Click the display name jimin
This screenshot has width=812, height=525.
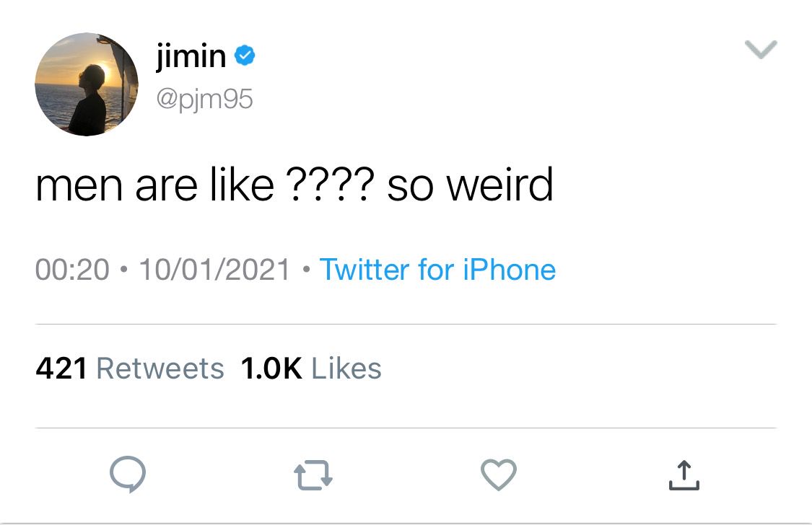[191, 56]
